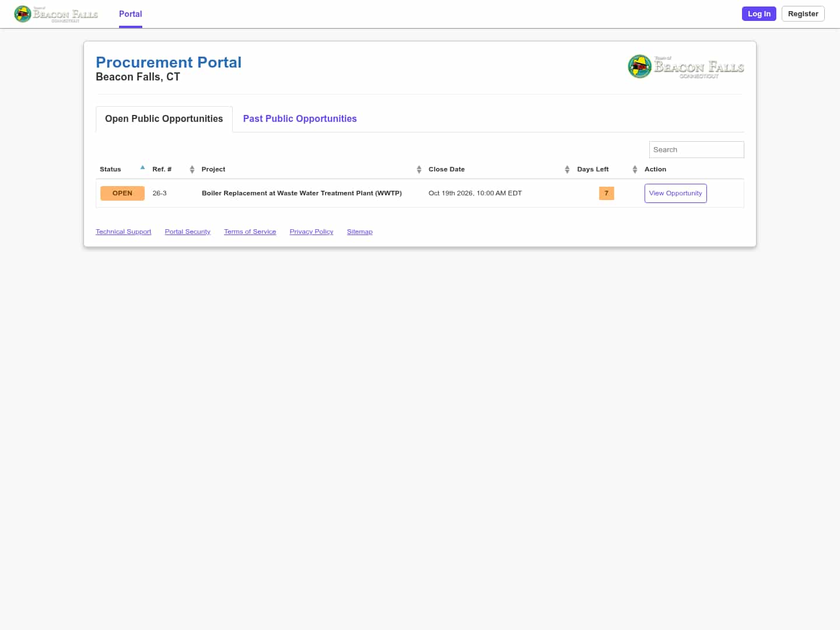Sort by Days Left column arrows
Image resolution: width=840 pixels, height=630 pixels.
click(x=635, y=170)
